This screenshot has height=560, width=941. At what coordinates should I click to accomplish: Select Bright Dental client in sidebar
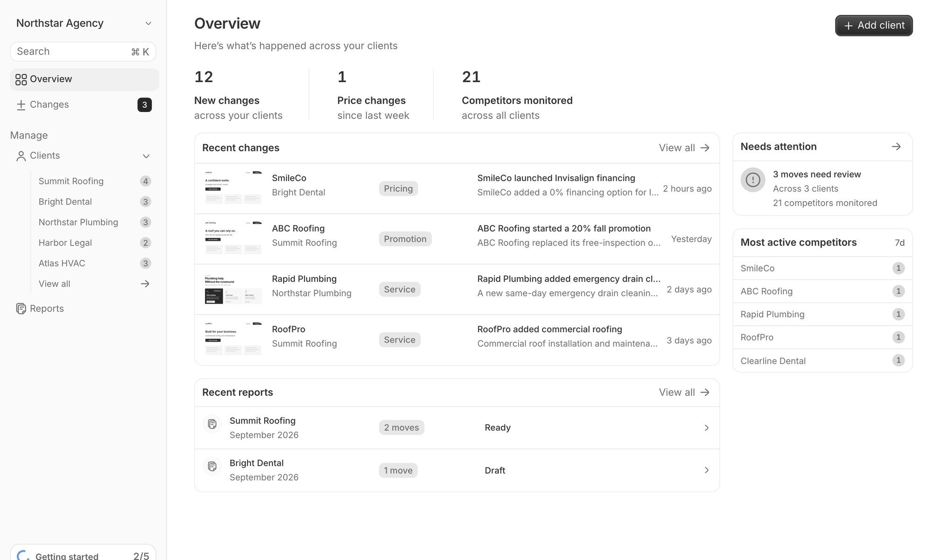[x=95, y=202]
